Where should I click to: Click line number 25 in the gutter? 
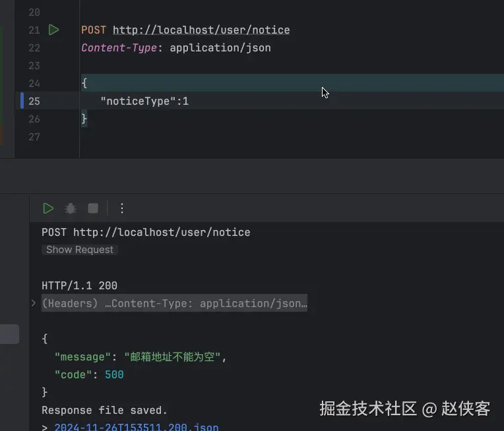34,101
